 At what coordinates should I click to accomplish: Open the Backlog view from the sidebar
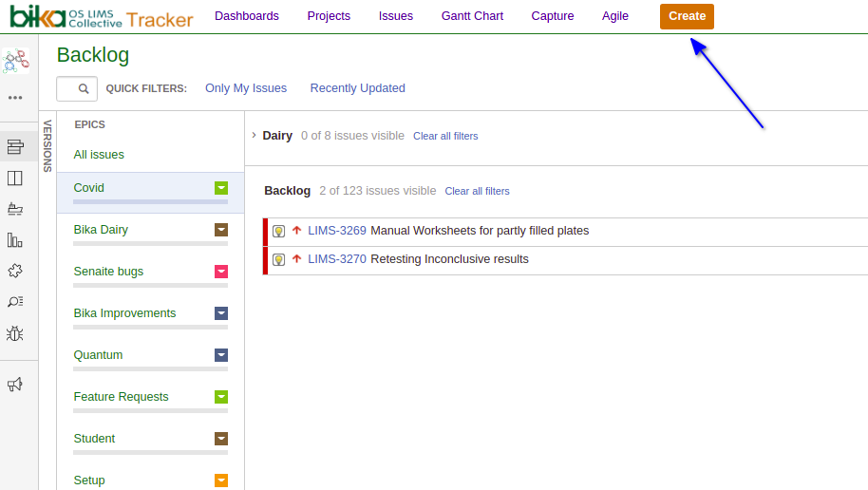click(x=15, y=146)
